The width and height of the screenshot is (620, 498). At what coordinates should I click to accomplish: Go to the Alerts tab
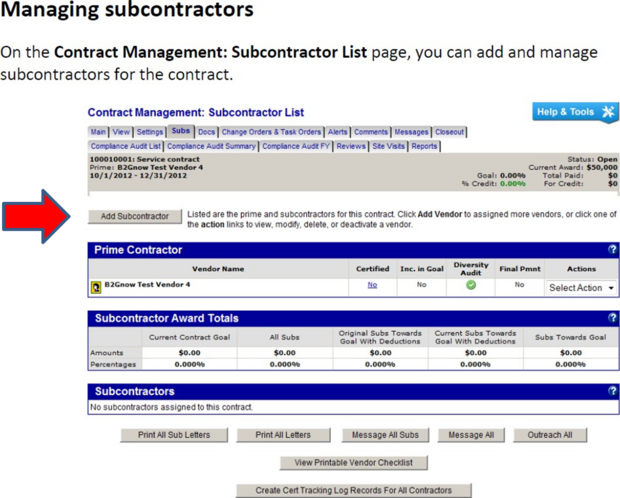(337, 132)
